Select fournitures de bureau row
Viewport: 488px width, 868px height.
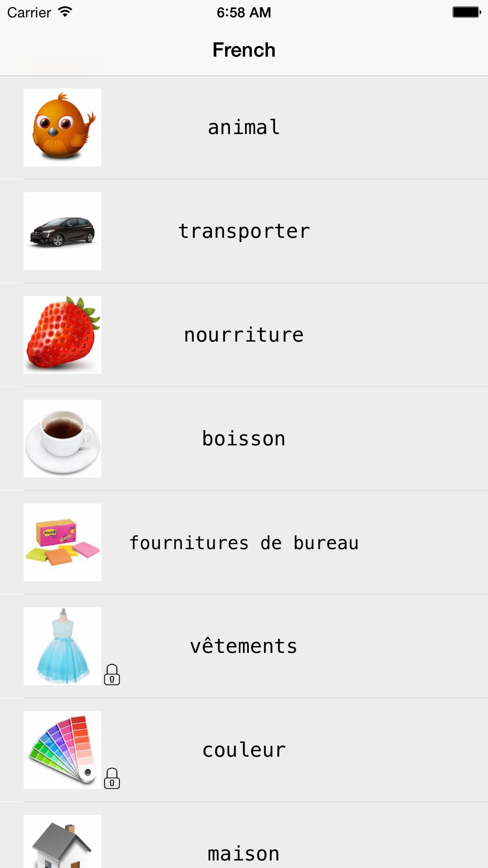point(244,542)
